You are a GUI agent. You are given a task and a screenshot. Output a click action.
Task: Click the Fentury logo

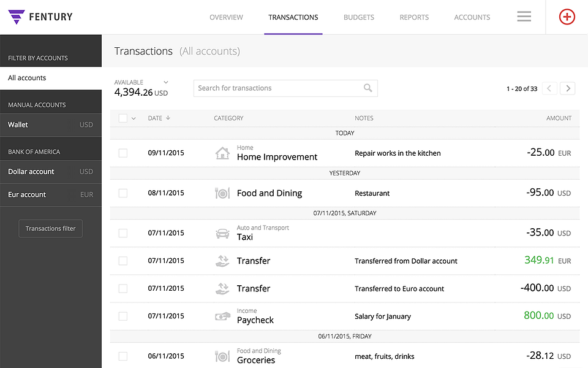coord(40,17)
